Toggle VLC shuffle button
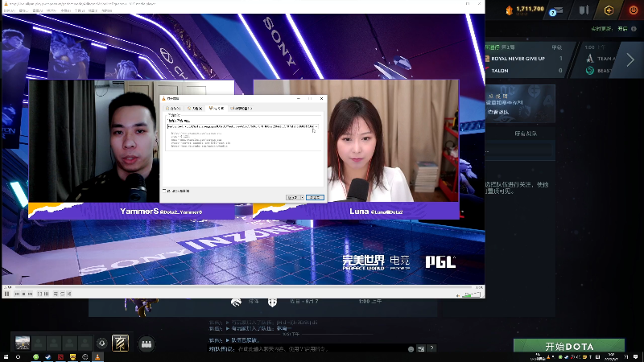Image resolution: width=644 pixels, height=362 pixels. coord(69,294)
